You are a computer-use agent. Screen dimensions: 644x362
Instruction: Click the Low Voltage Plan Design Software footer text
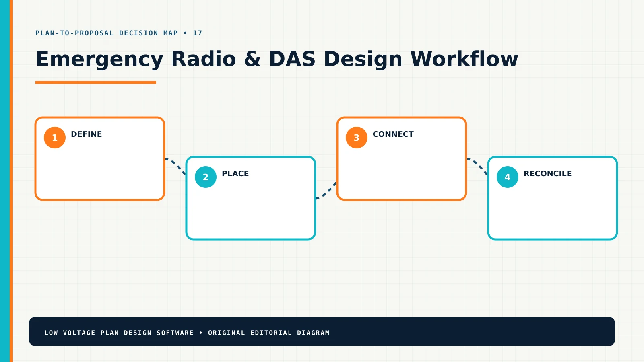(187, 333)
